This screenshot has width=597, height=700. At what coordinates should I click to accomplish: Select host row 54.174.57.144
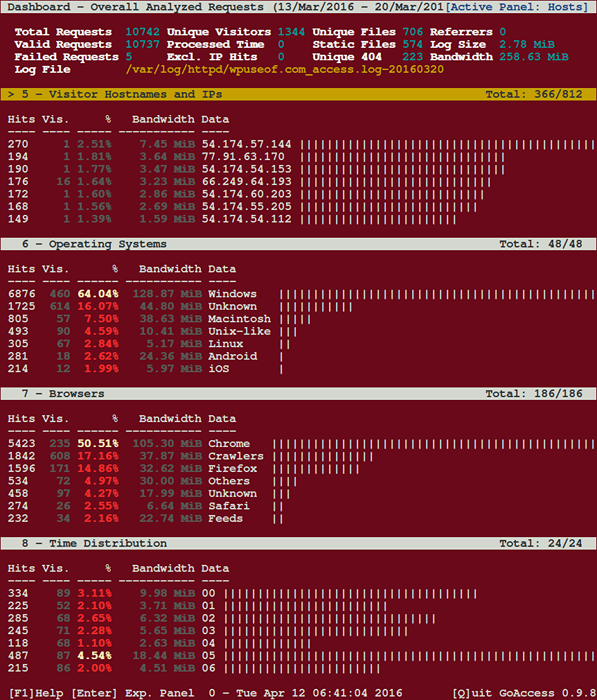[x=298, y=144]
